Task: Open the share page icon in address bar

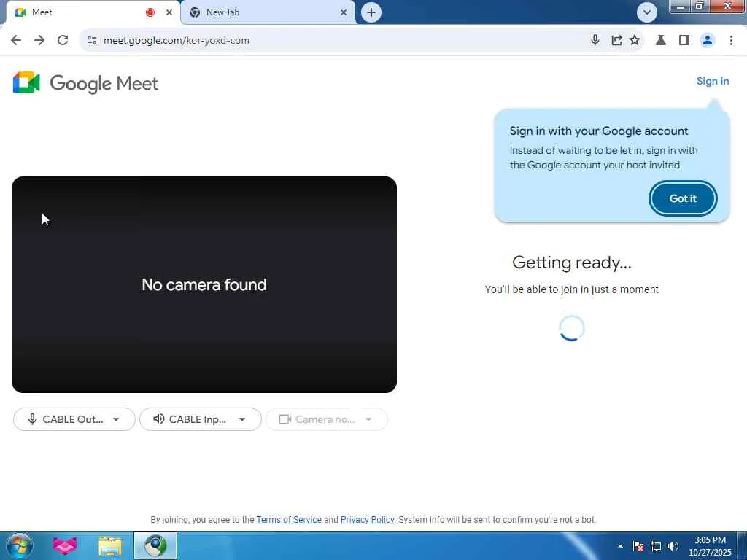Action: 616,41
